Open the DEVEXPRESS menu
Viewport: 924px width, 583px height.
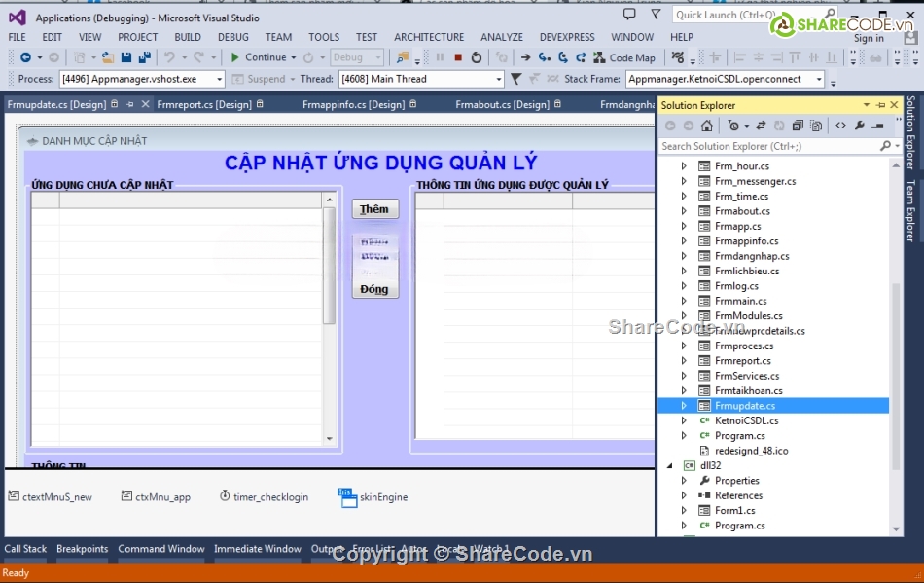coord(567,37)
